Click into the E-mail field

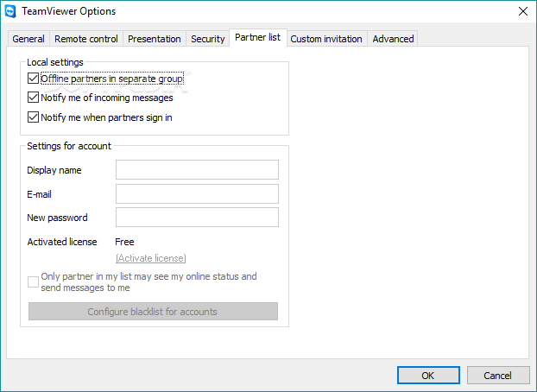tap(197, 194)
